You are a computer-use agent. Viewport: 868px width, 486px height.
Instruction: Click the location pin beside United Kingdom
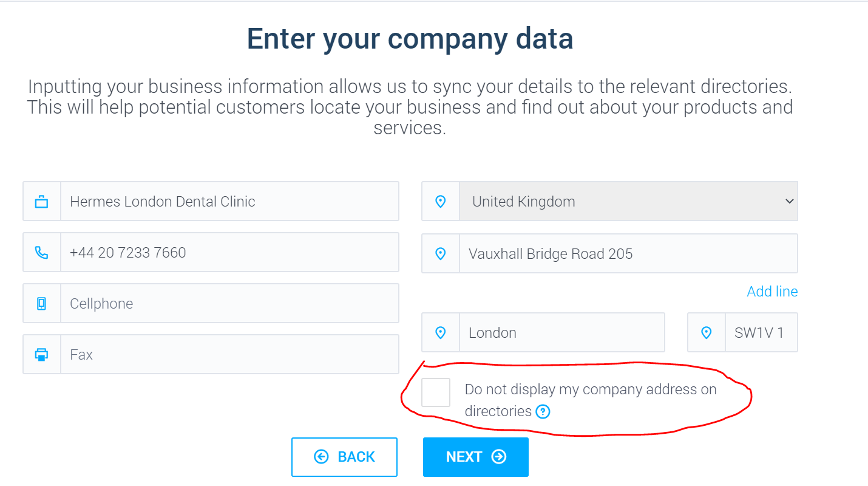(x=441, y=202)
